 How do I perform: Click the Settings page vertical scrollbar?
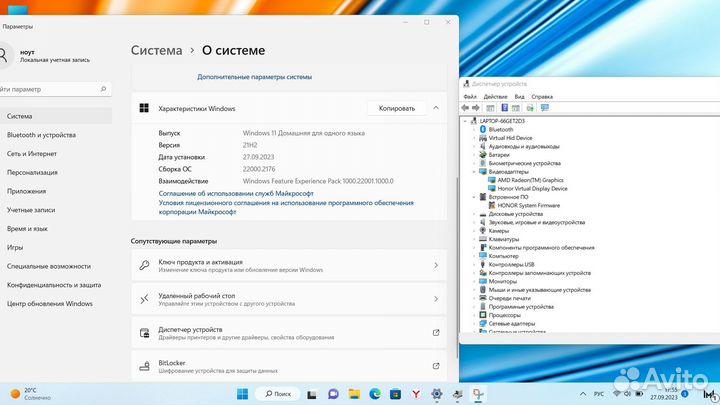click(x=457, y=266)
